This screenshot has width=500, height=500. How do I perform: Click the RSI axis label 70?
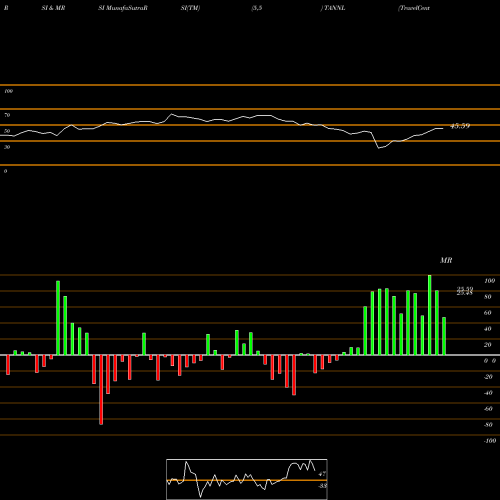click(x=7, y=115)
